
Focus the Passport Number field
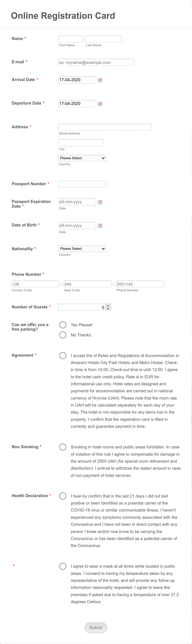tap(82, 184)
